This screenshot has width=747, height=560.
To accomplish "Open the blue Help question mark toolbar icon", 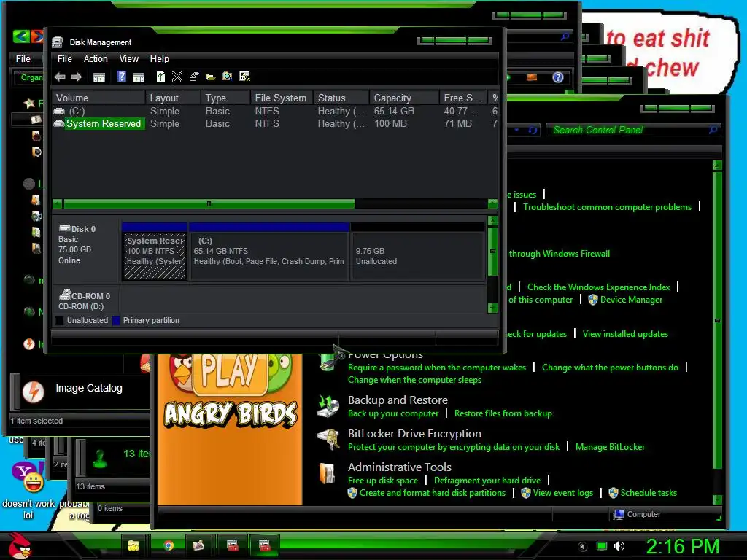I will [x=122, y=77].
